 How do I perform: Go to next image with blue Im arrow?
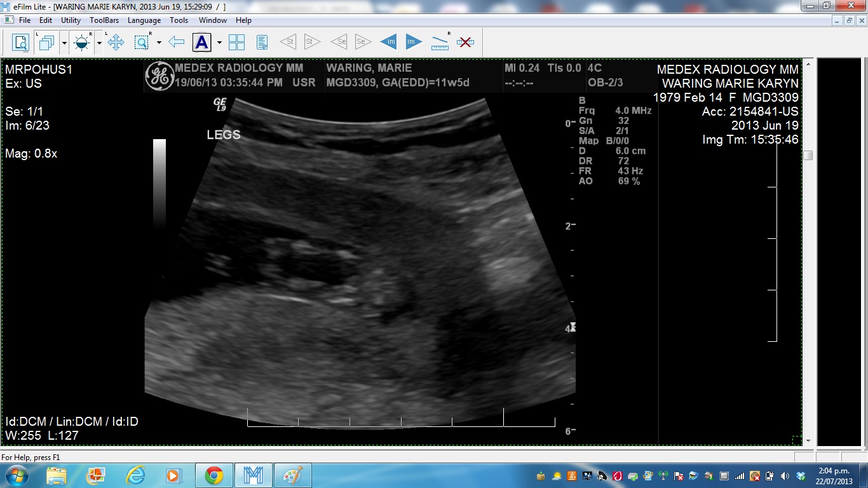pyautogui.click(x=414, y=43)
